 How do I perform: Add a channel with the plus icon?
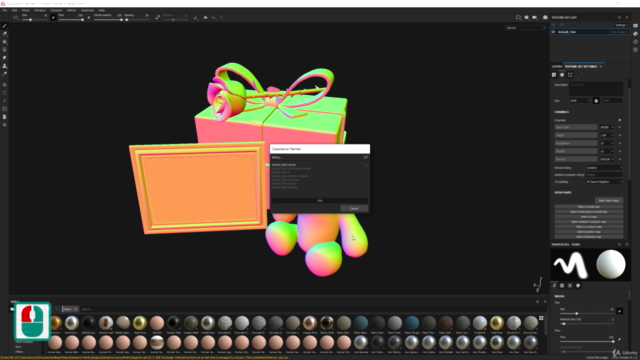coord(620,120)
